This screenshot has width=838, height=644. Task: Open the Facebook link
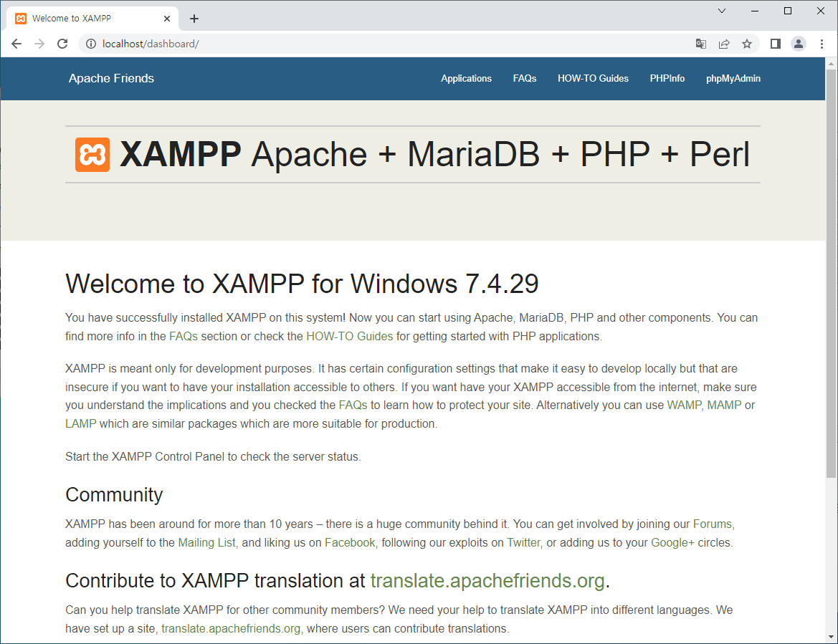pos(350,543)
